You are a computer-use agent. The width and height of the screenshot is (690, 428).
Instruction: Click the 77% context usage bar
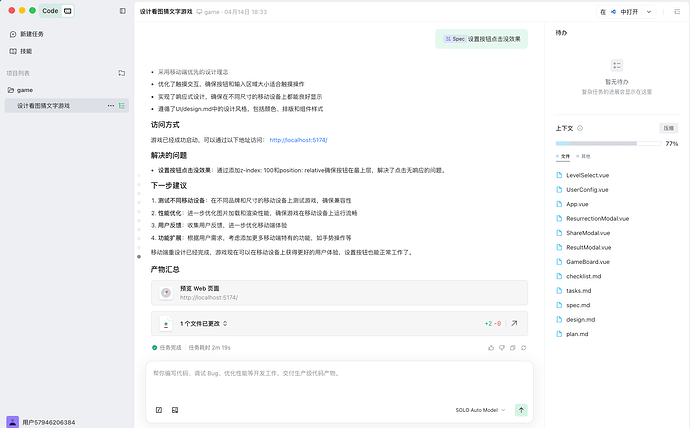click(x=609, y=143)
